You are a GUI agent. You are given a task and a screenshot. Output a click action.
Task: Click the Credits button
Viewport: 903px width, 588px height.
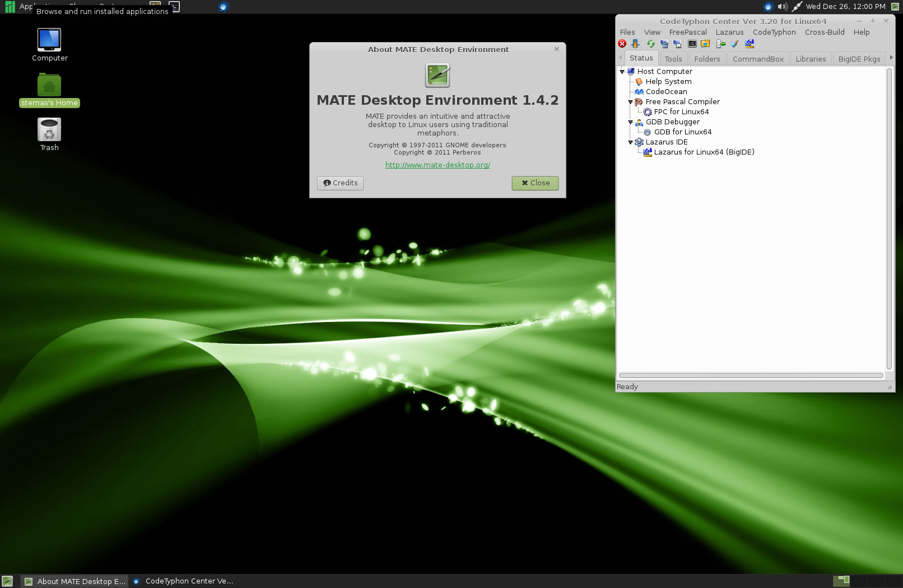[x=340, y=183]
